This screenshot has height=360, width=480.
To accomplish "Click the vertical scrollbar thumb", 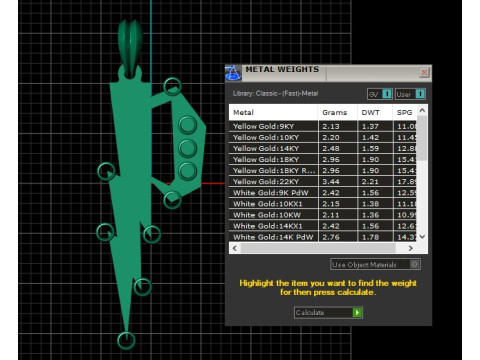I will point(422,138).
